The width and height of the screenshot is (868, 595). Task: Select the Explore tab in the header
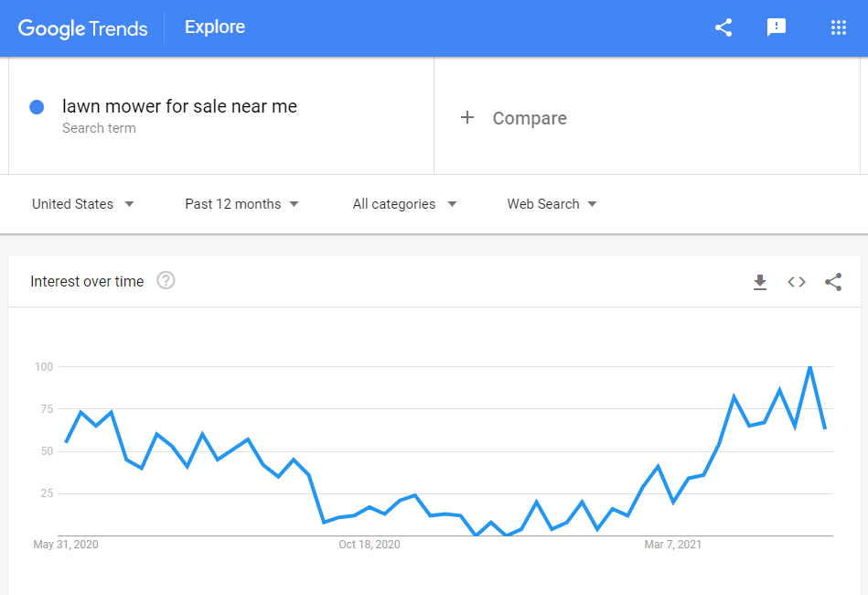(215, 27)
